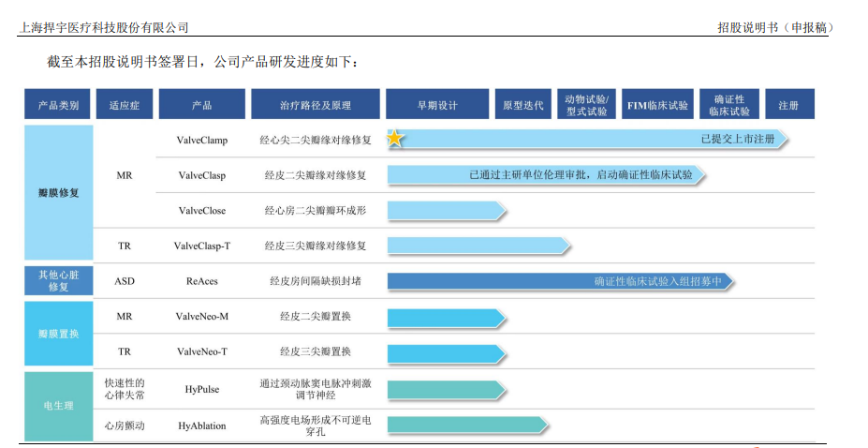Click the ValveNeo-M product name
This screenshot has width=868, height=448.
201,316
